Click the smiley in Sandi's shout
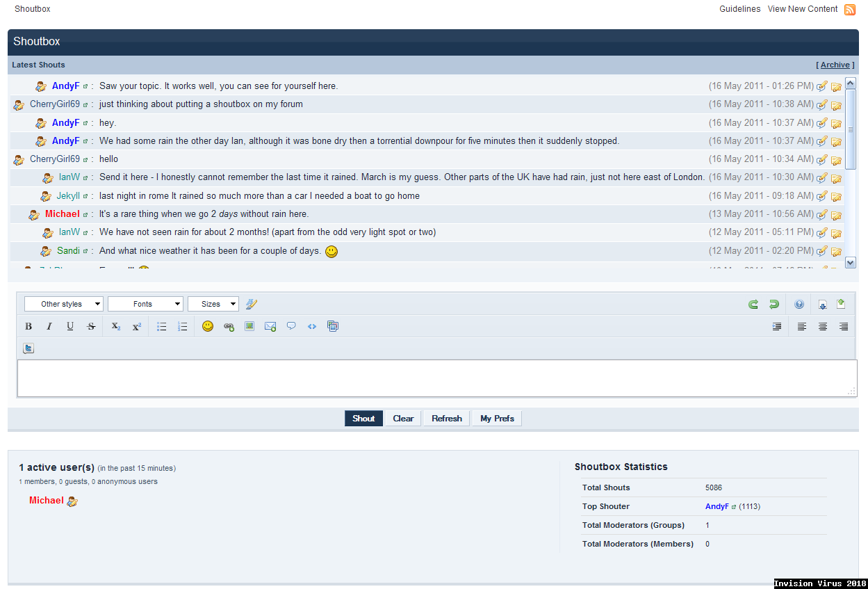Screen dimensions: 868x589 (x=331, y=251)
